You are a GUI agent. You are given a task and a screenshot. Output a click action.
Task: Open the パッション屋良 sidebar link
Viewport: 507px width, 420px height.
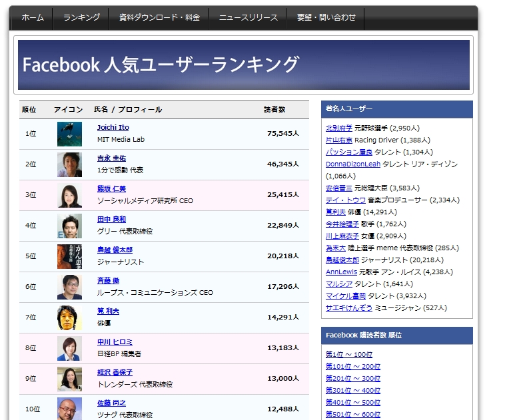[349, 152]
